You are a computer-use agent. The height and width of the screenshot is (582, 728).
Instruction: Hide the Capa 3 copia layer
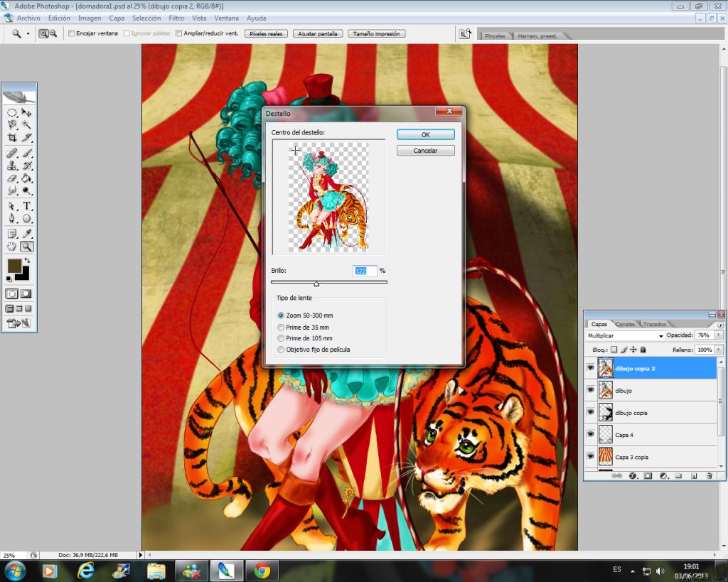point(591,456)
